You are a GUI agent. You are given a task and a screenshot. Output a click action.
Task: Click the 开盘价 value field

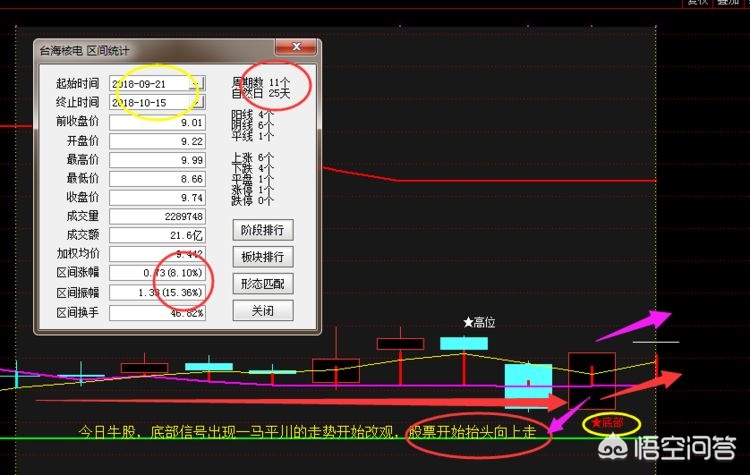157,141
